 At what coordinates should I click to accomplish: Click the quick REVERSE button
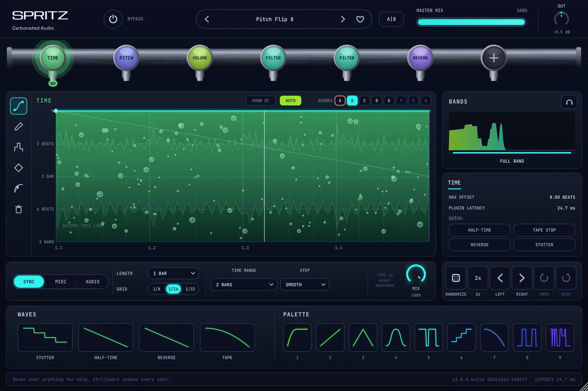click(480, 245)
